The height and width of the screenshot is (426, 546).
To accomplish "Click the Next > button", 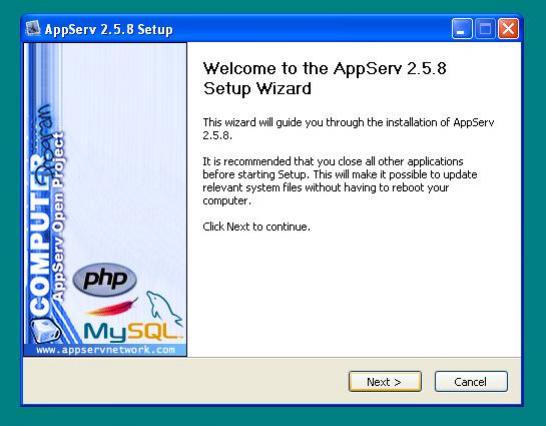I will pos(385,381).
